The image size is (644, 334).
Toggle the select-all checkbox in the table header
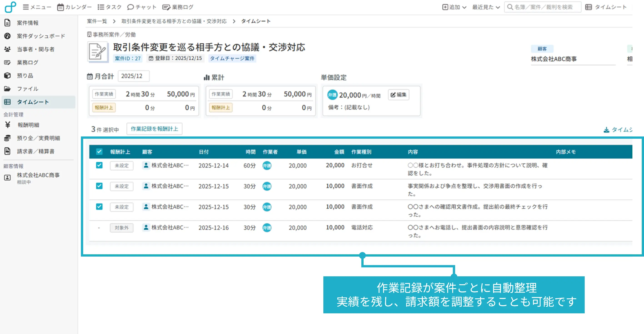(x=99, y=152)
